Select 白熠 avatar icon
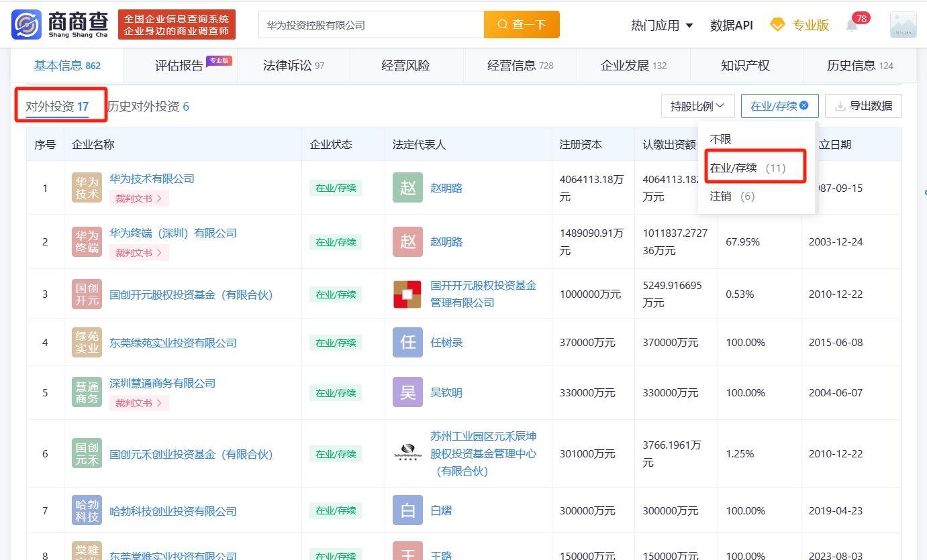The height and width of the screenshot is (560, 927). (408, 510)
